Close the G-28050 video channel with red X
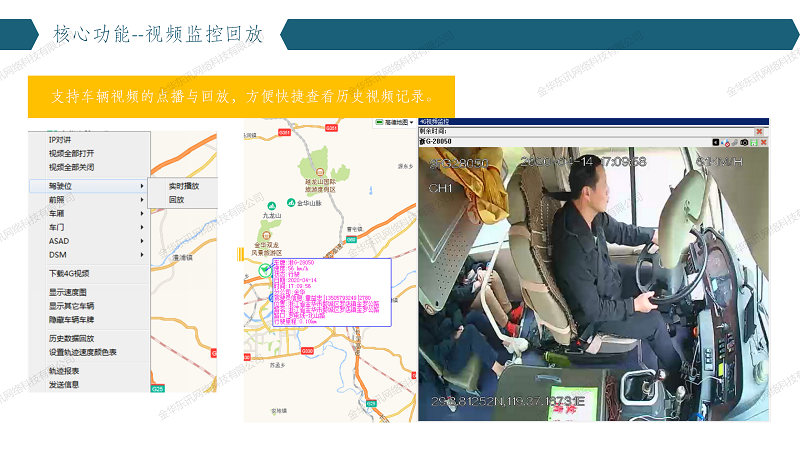800x450 pixels. pos(762,143)
